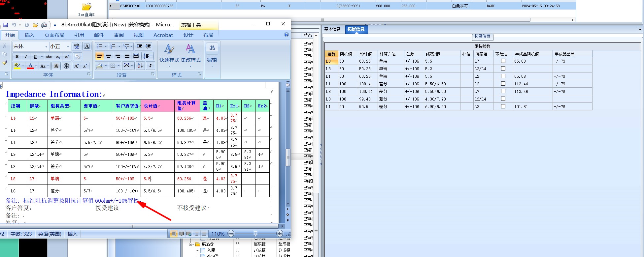
Task: Open 快速样式 quick styles gallery
Action: point(169,55)
